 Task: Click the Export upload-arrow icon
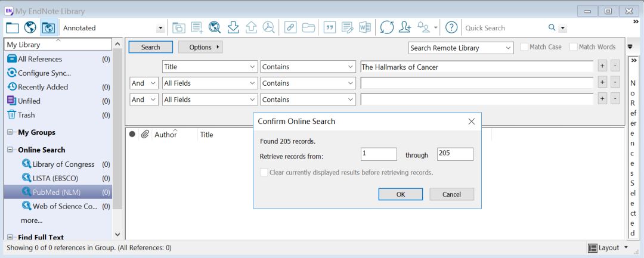point(251,28)
